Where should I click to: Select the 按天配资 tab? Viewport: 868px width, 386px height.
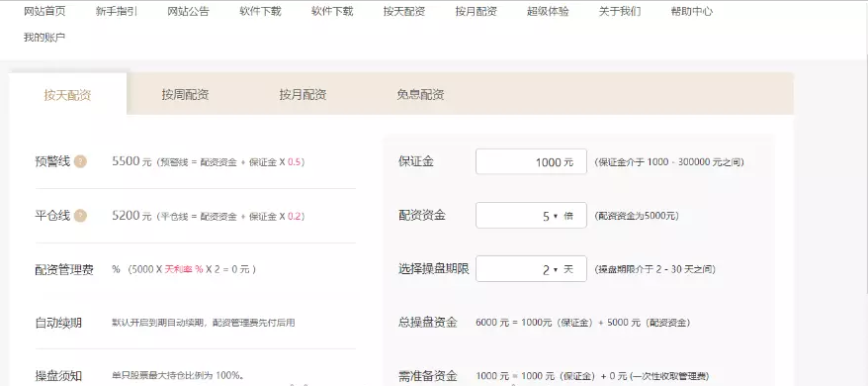click(x=67, y=95)
